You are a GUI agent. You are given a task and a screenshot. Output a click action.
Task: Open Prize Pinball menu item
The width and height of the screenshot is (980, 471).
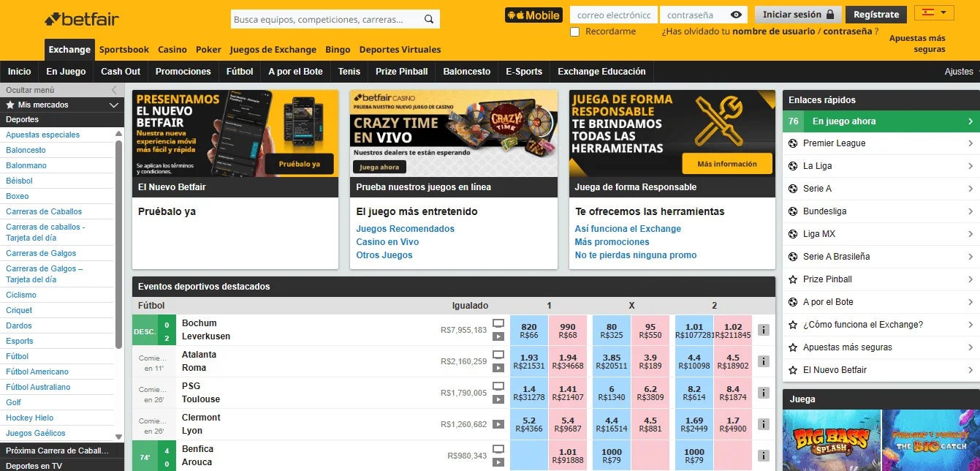point(402,72)
